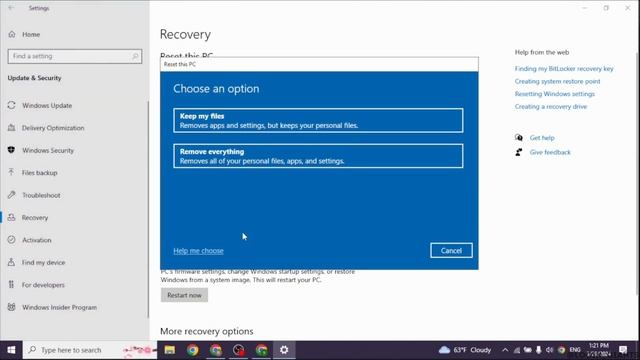Click the Troubleshoot wrench icon
The width and height of the screenshot is (640, 360).
tap(11, 195)
